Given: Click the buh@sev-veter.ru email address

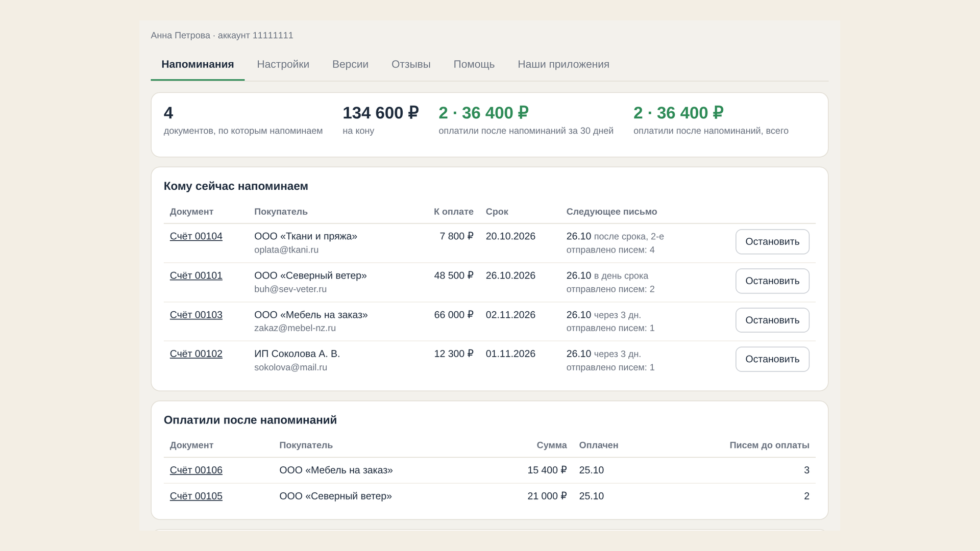Looking at the screenshot, I should [290, 289].
